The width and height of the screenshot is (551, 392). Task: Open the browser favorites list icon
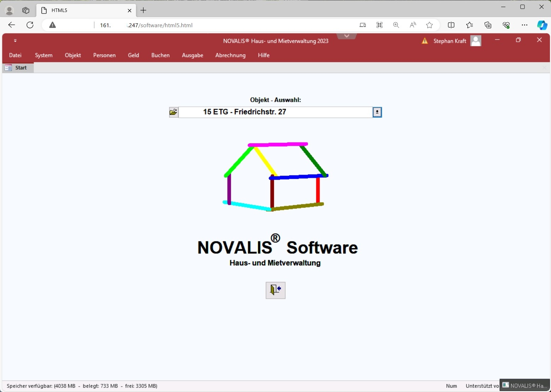(469, 25)
